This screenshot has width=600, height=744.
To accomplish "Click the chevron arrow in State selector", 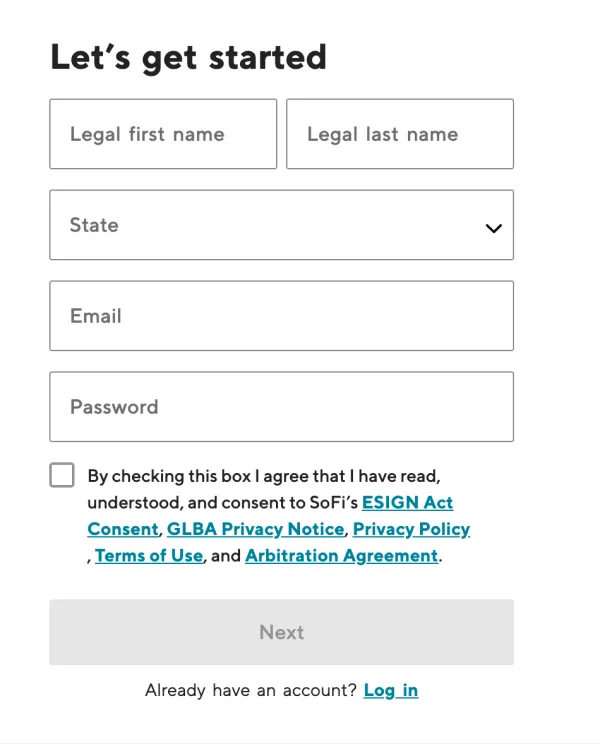I will [x=493, y=228].
